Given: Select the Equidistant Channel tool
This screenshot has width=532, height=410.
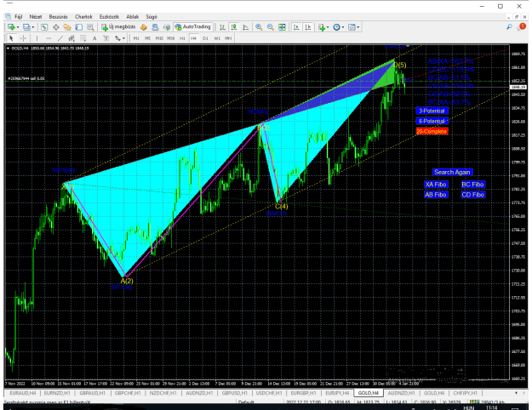Looking at the screenshot, I should pyautogui.click(x=72, y=38).
